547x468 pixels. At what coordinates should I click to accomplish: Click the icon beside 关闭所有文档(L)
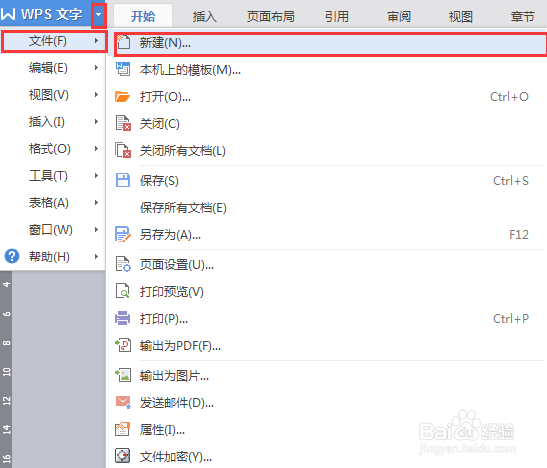coord(123,150)
